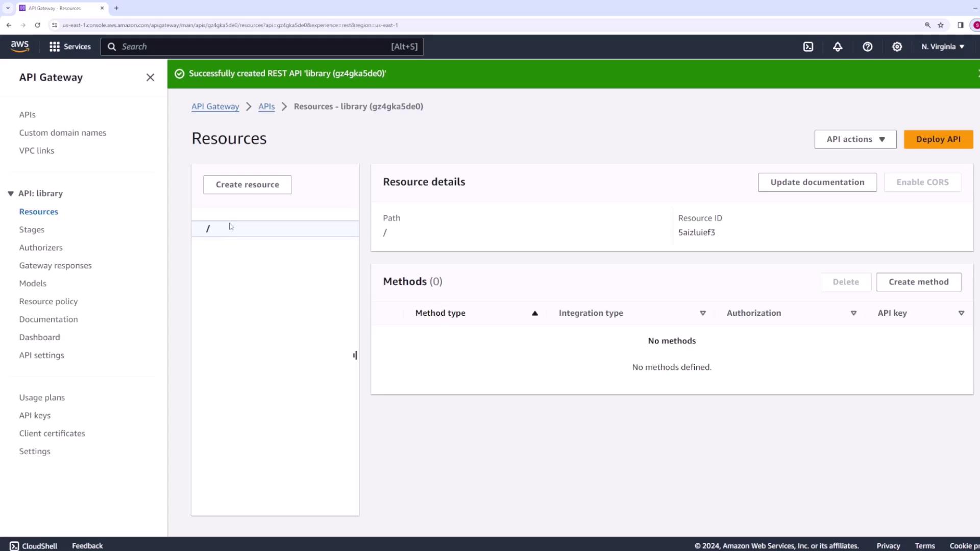Image resolution: width=980 pixels, height=551 pixels.
Task: Open CloudShell icon in top navigation bar
Action: (x=808, y=46)
